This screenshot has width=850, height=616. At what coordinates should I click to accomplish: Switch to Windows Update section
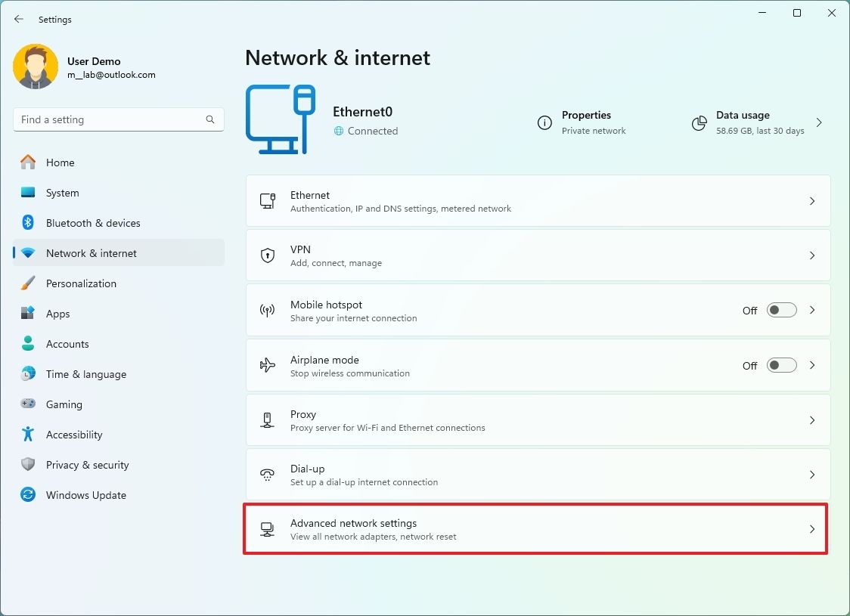click(x=85, y=495)
